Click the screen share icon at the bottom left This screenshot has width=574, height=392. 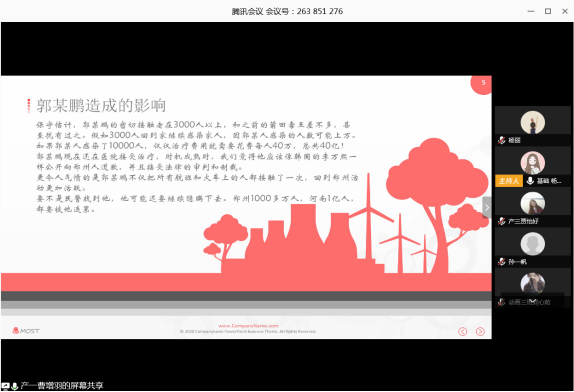coord(5,385)
